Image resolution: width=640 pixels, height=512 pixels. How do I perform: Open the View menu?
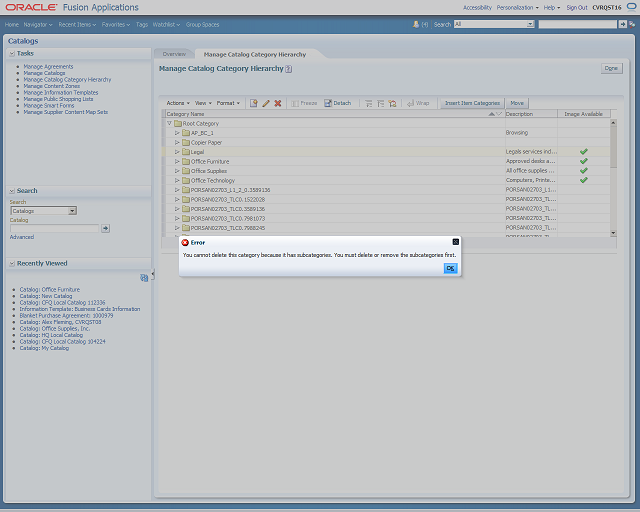coord(203,103)
